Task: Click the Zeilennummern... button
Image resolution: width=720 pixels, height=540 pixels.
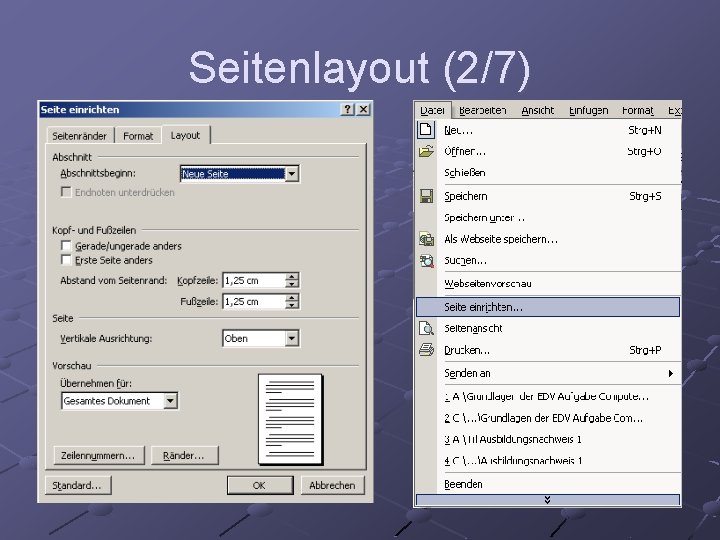Action: coord(99,456)
